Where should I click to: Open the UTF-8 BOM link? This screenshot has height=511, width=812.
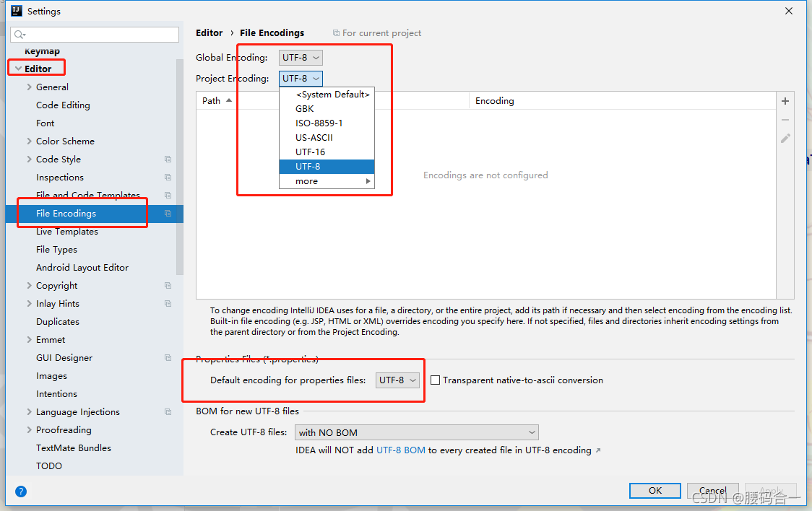401,450
